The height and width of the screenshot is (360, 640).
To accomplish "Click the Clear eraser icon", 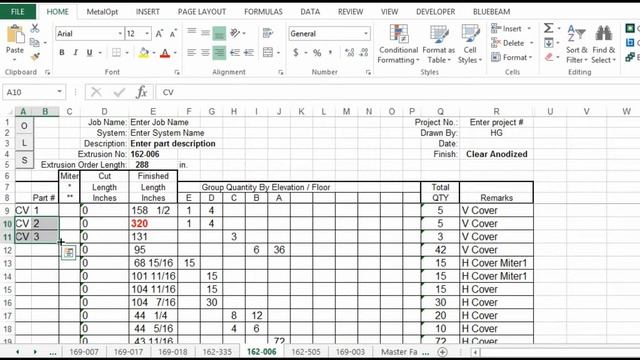I will click(549, 57).
